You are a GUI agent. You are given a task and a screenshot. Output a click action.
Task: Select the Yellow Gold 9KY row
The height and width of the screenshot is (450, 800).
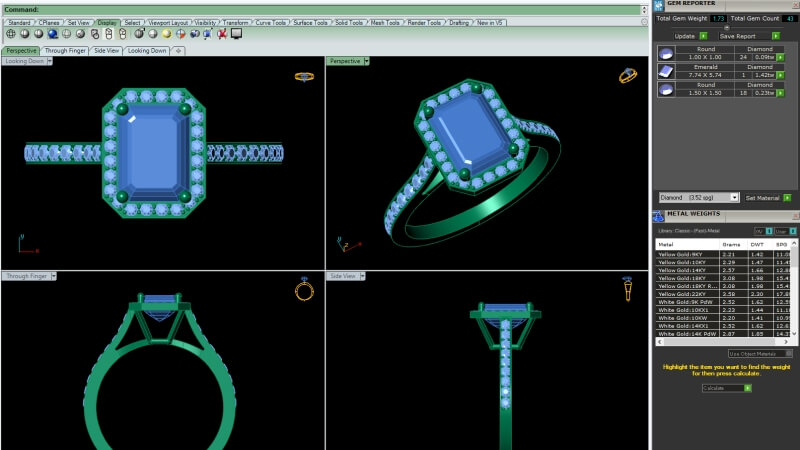point(723,254)
